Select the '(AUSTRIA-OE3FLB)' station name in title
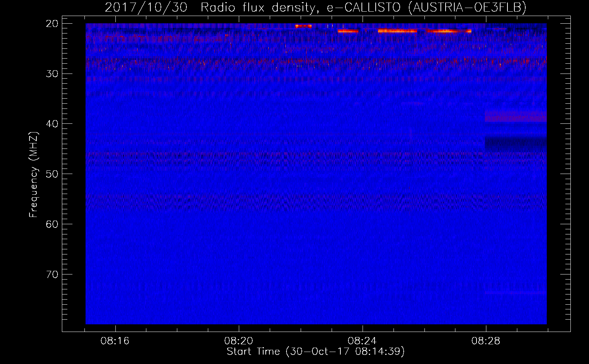589x364 pixels. point(467,7)
